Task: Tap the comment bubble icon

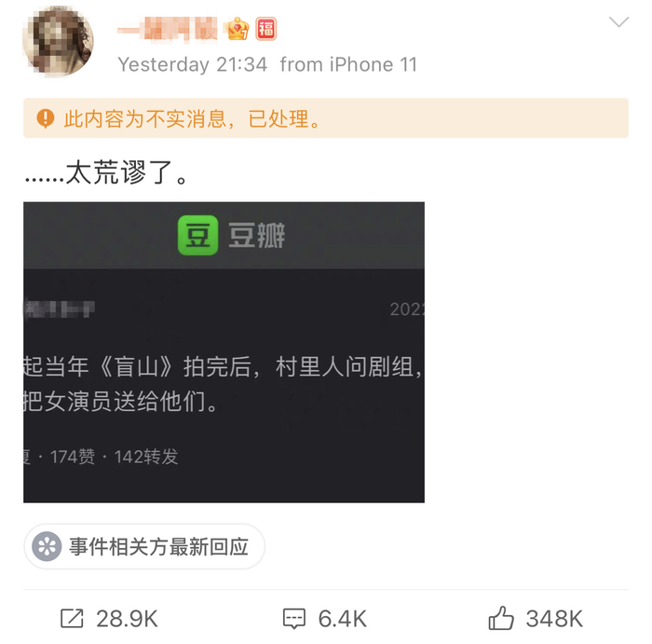Action: (x=294, y=618)
